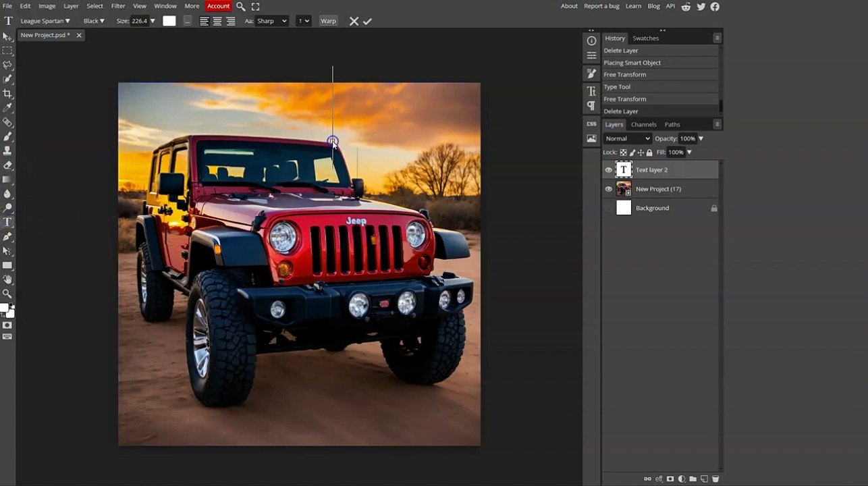868x486 pixels.
Task: Select the Rectangle shape tool
Action: point(7,265)
